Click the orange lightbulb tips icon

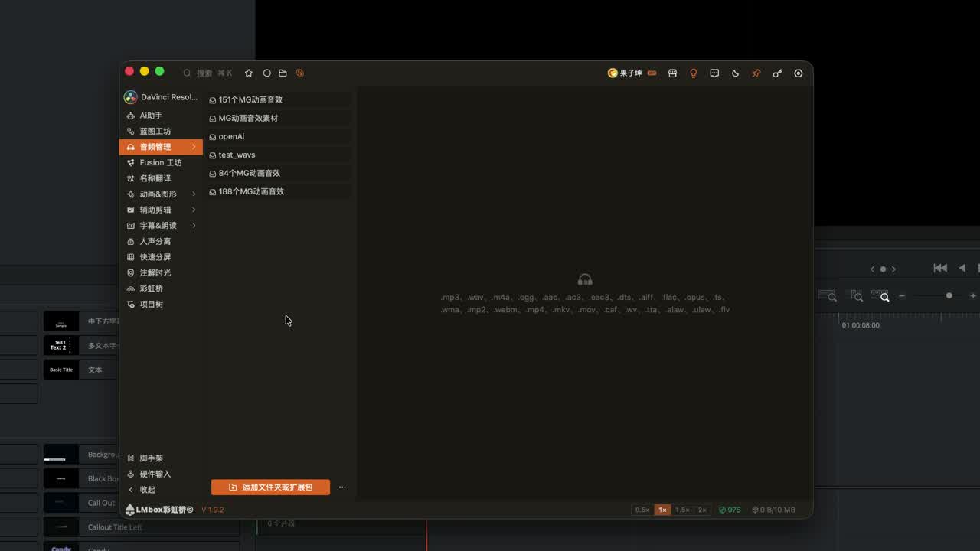click(x=694, y=73)
